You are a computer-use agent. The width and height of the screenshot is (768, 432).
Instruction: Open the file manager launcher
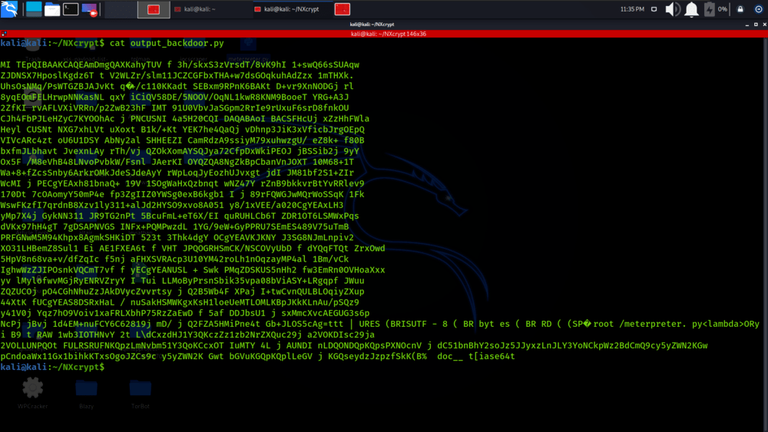52,9
